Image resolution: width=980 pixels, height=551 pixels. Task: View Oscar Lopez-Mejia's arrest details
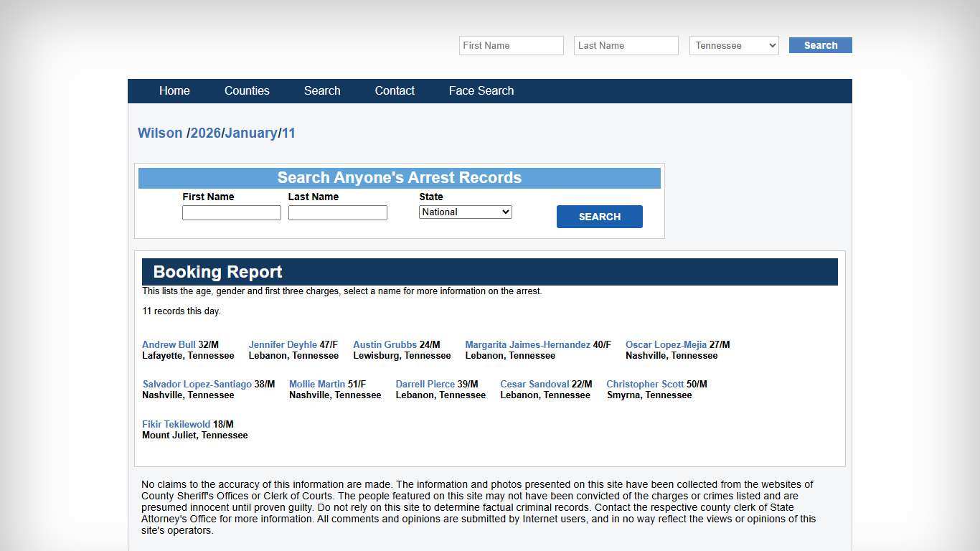[x=666, y=344]
